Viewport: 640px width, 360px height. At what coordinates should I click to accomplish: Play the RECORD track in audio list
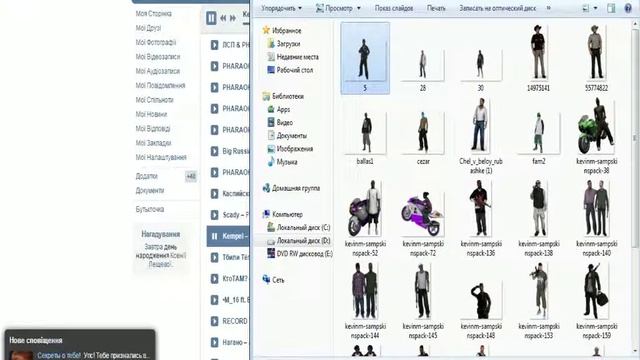215,321
